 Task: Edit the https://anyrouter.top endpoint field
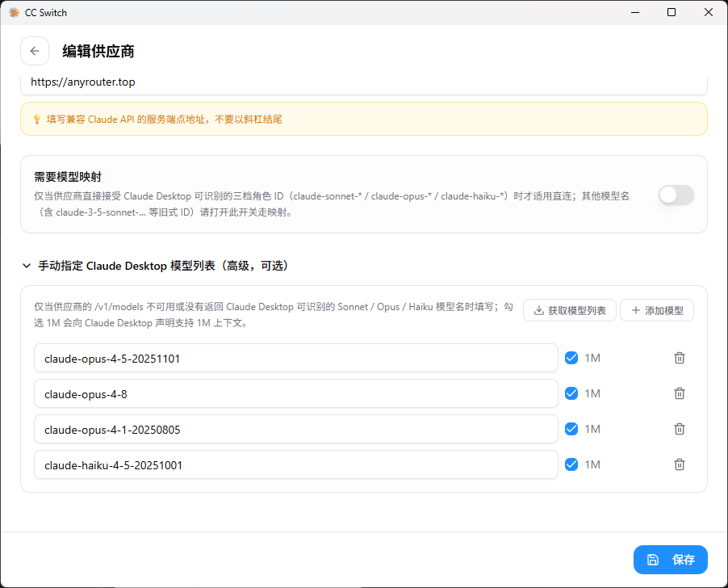pos(363,84)
